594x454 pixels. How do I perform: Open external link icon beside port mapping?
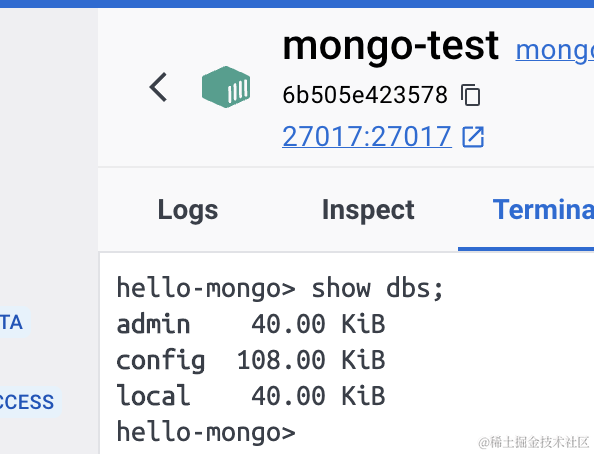(473, 136)
